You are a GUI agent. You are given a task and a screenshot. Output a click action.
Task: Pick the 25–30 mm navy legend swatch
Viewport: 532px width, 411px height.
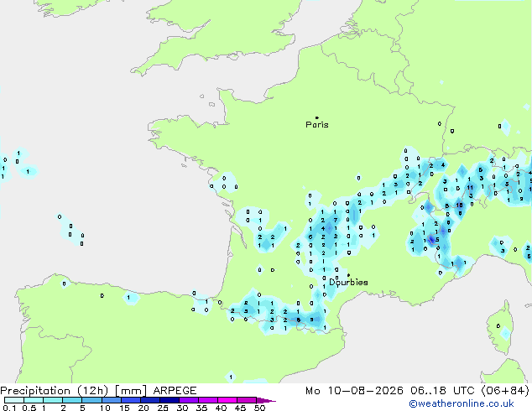[170, 400]
